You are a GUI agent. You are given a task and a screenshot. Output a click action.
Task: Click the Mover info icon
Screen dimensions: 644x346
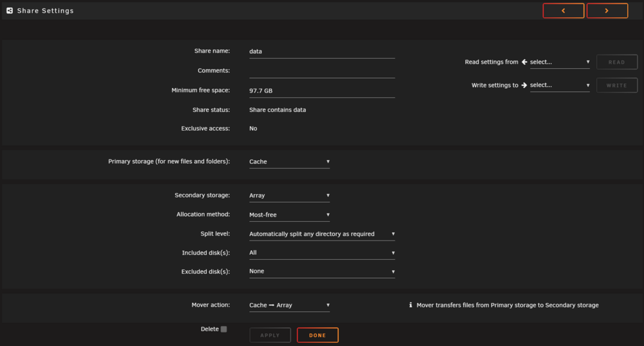tap(410, 305)
